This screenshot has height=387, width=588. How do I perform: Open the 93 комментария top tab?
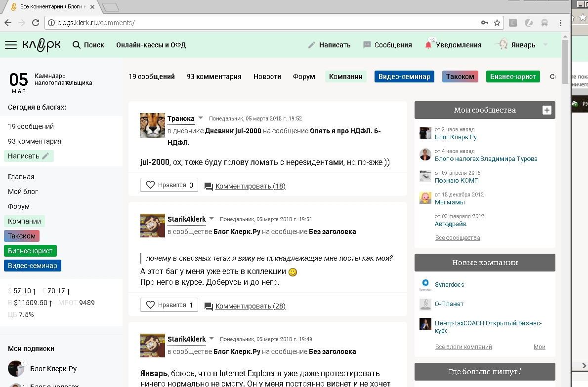click(214, 77)
